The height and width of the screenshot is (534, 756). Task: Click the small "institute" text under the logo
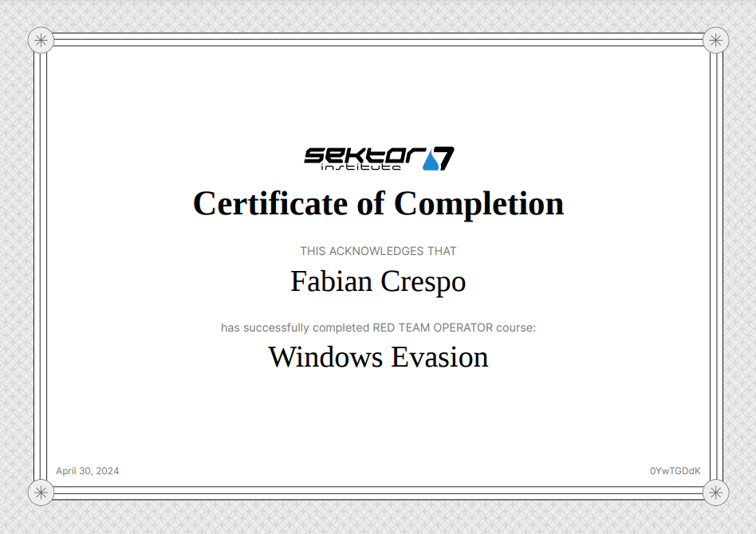tap(360, 167)
